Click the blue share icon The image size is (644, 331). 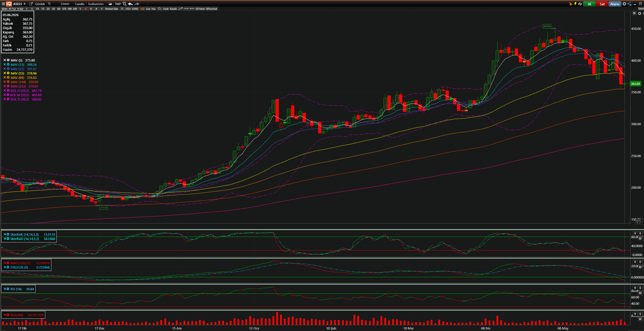tap(629, 4)
